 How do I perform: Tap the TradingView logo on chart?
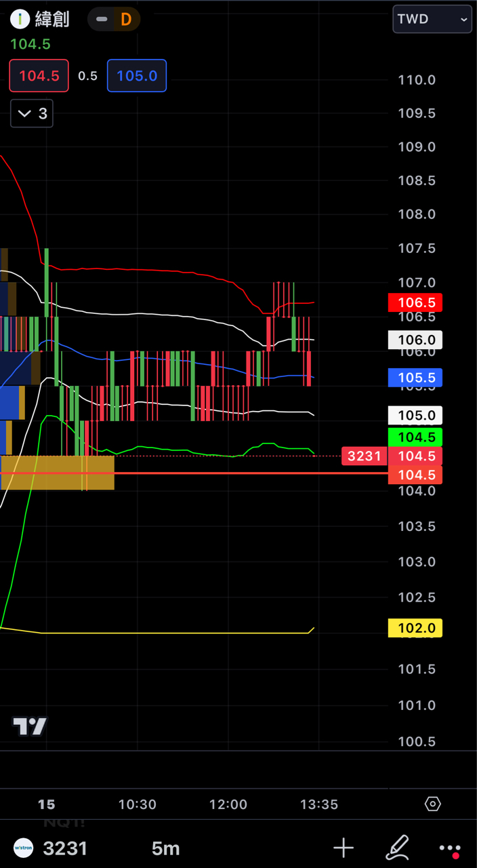tap(30, 727)
